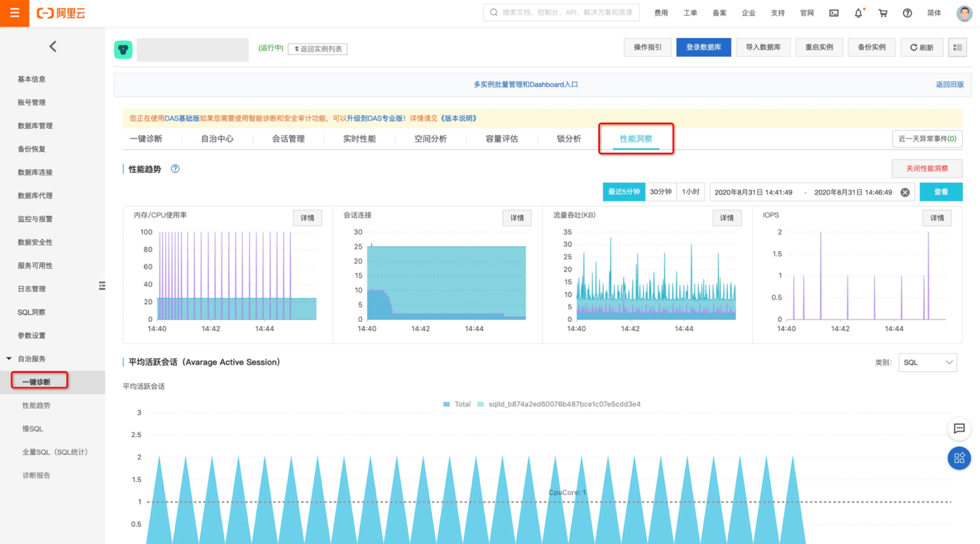Click the help question mark icon in header
This screenshot has height=544, width=980.
point(907,13)
